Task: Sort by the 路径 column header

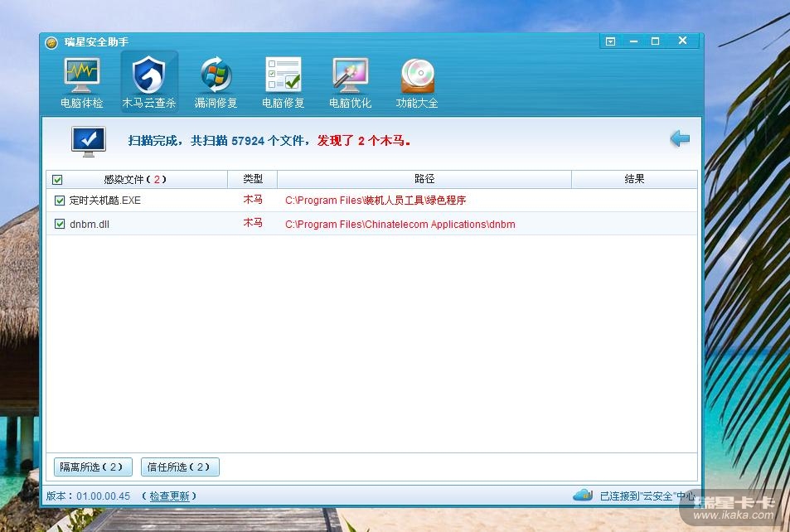Action: (x=424, y=179)
